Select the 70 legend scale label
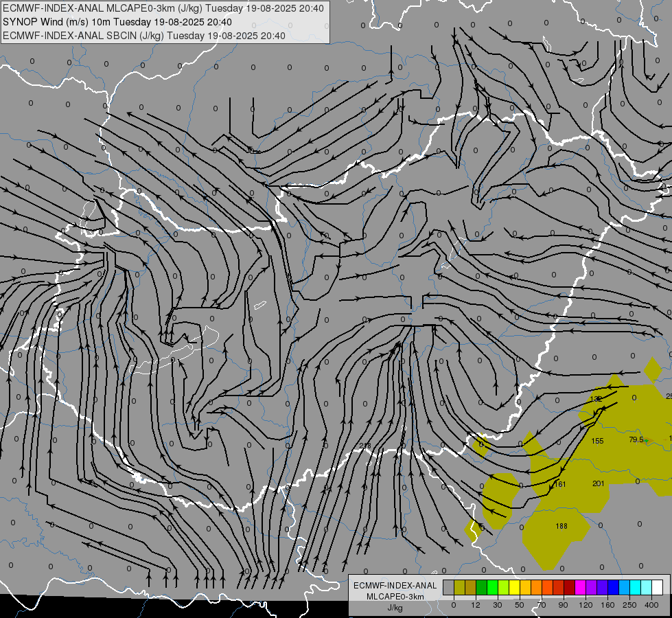 tap(542, 605)
